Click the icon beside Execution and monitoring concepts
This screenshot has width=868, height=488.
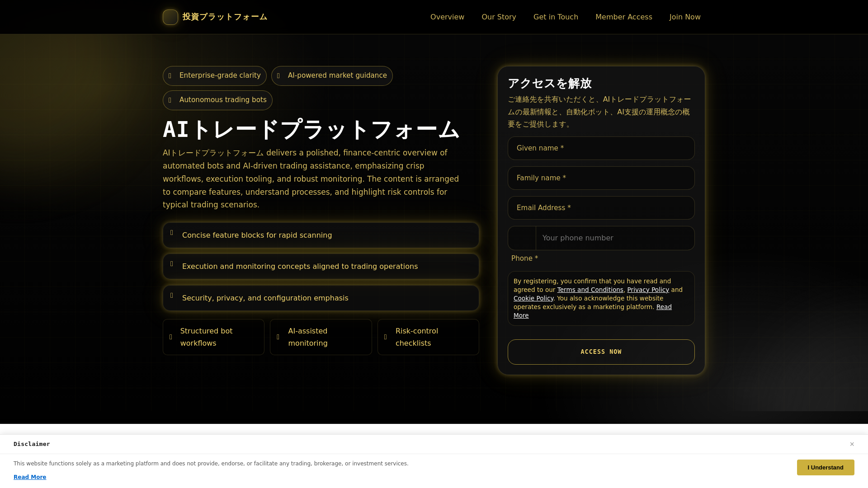tap(172, 264)
